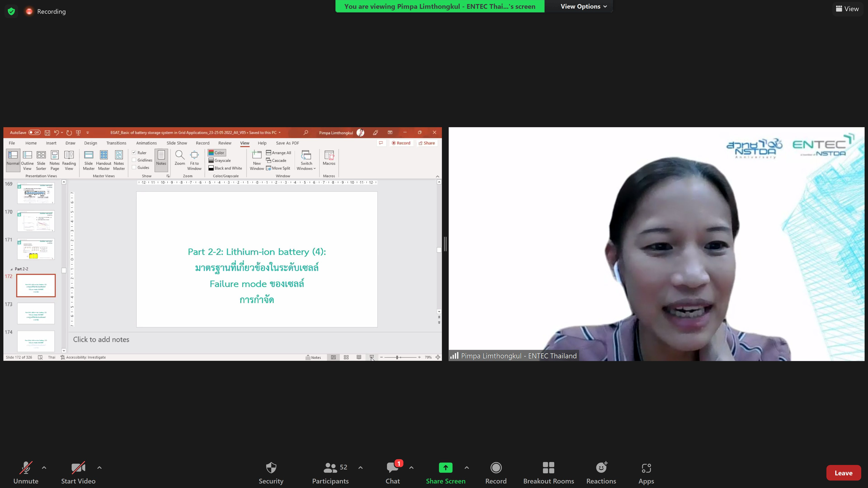Screen dimensions: 868x488
Task: Open the File menu tab
Action: (x=12, y=143)
